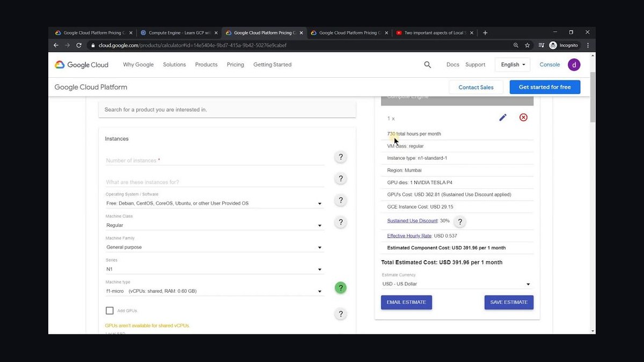This screenshot has height=362, width=644.
Task: Click the page's vertical scrollbar
Action: (x=592, y=97)
